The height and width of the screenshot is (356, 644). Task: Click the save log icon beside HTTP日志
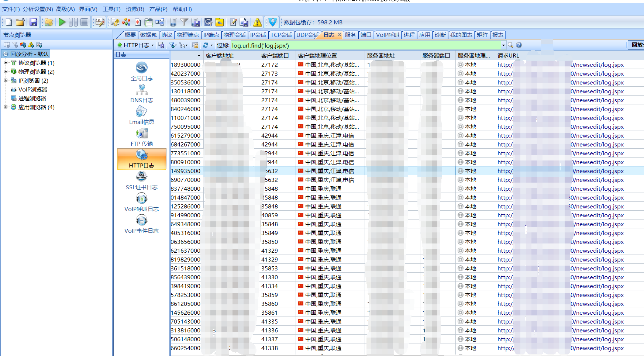point(161,45)
